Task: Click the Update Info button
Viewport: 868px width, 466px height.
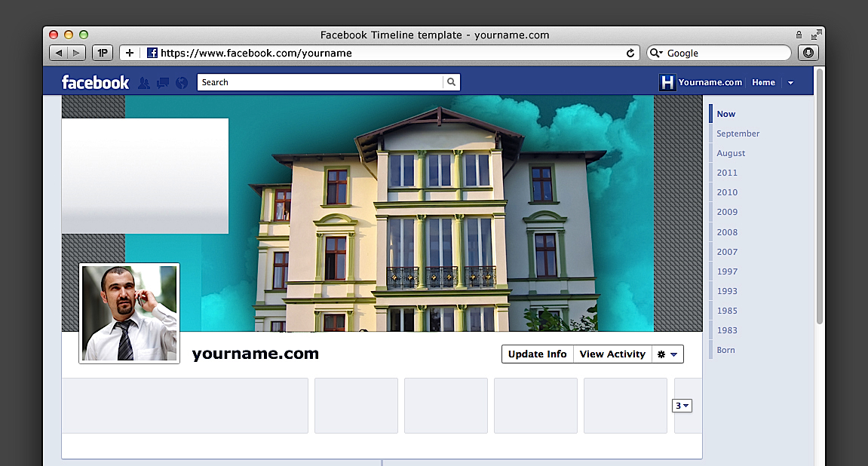Action: (537, 354)
